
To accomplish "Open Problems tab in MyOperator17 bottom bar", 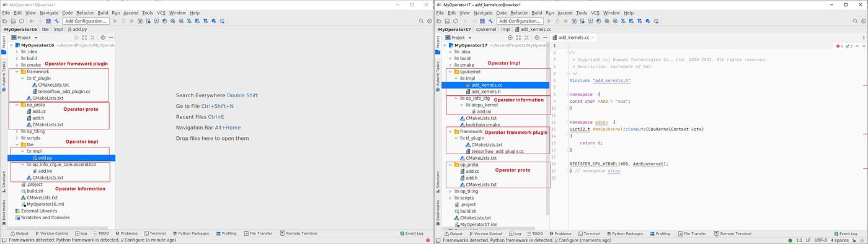I will [x=560, y=233].
